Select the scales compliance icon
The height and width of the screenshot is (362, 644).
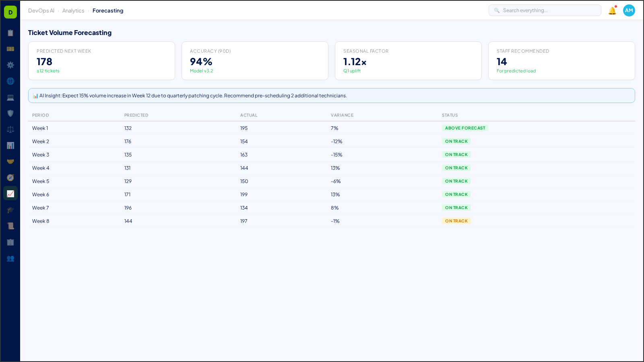click(10, 129)
